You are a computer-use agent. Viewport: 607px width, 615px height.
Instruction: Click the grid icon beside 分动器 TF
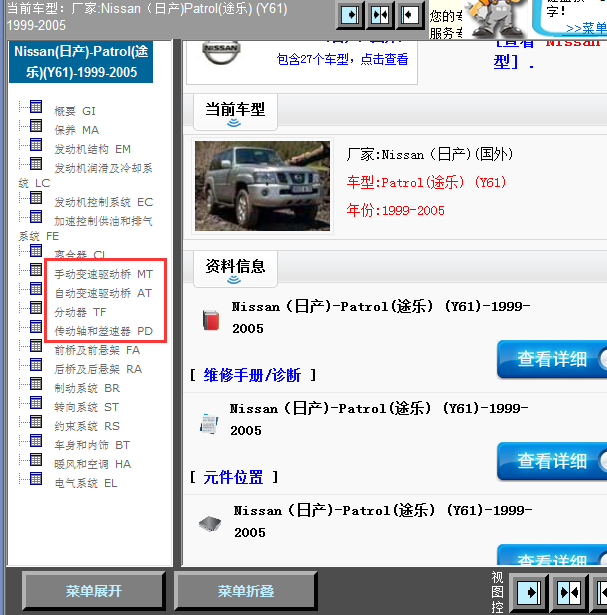point(36,308)
